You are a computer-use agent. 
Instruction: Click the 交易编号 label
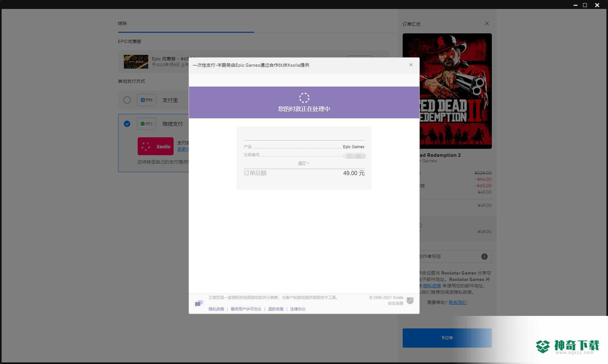tap(252, 155)
